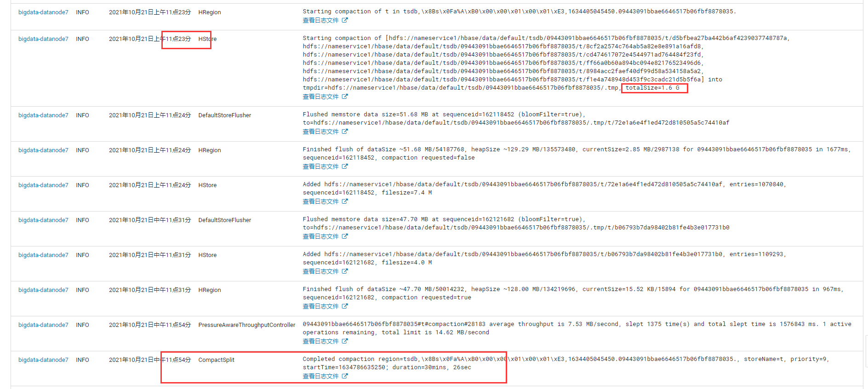Open external-link icon under totalSize=1.6 G entry
Screen dimensions: 868x389
click(x=345, y=97)
